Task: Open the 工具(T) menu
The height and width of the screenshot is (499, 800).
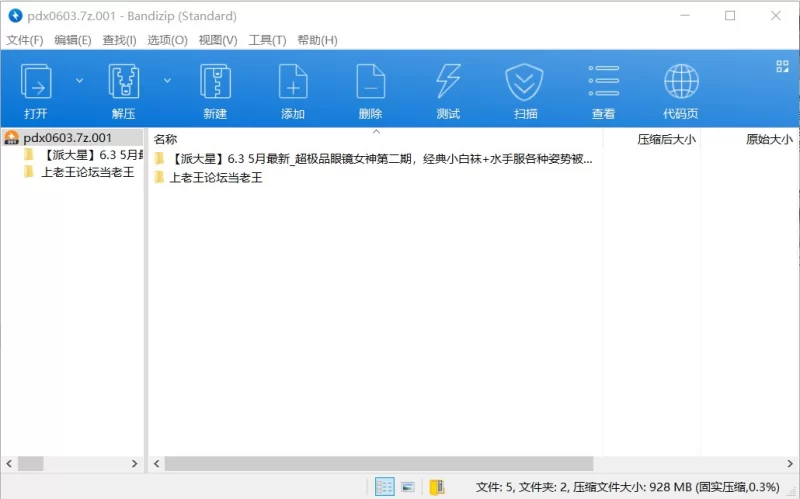Action: 267,40
